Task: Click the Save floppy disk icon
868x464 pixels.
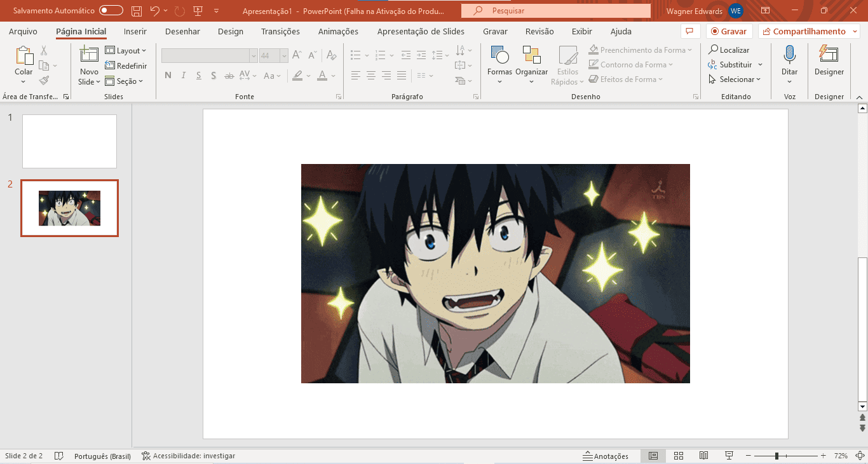Action: [137, 11]
